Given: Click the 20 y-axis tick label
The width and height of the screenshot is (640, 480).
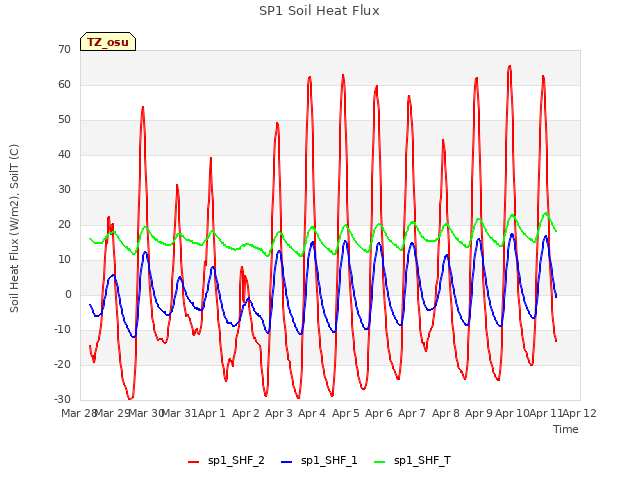Looking at the screenshot, I should pos(64,225).
